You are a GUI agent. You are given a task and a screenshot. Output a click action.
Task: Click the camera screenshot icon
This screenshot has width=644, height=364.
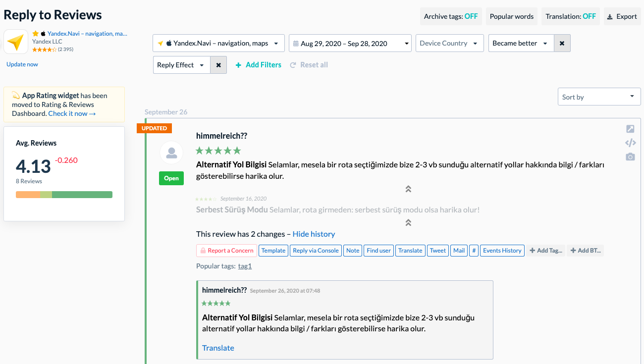[630, 157]
